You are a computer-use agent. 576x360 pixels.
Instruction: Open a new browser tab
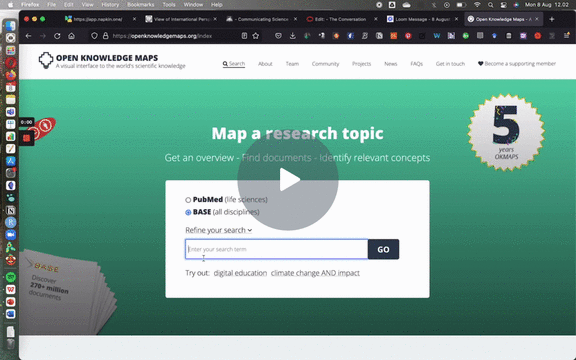coord(552,19)
